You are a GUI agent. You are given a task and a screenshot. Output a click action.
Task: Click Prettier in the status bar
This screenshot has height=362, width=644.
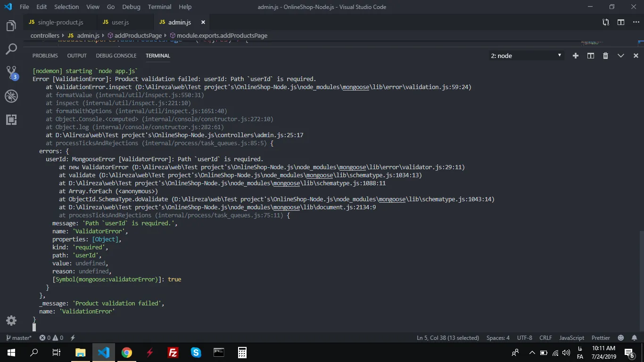(601, 338)
